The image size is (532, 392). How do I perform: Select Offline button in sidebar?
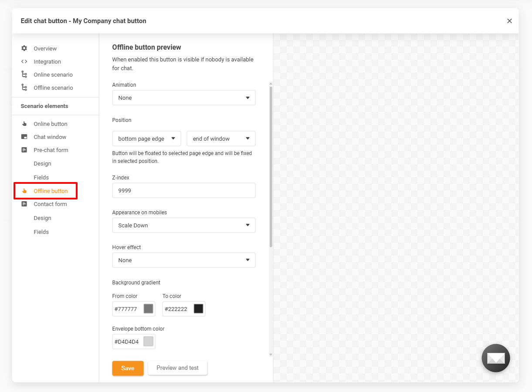pyautogui.click(x=51, y=191)
